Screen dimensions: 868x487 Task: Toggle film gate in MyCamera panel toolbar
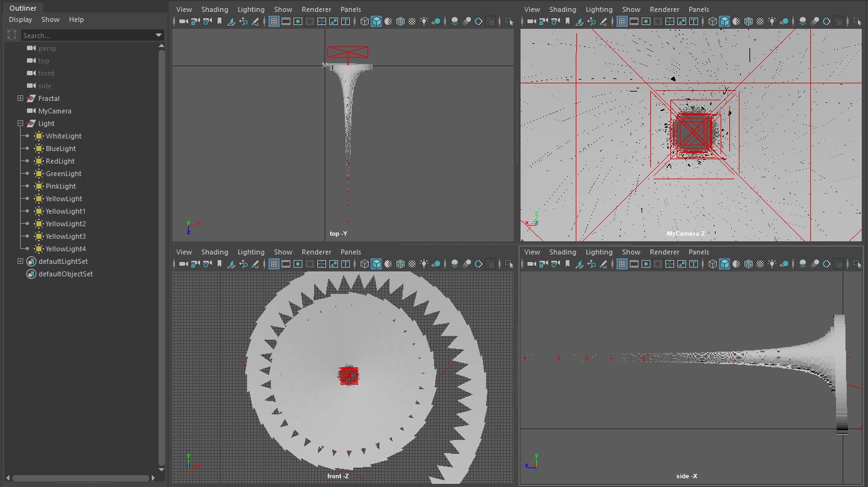point(634,21)
